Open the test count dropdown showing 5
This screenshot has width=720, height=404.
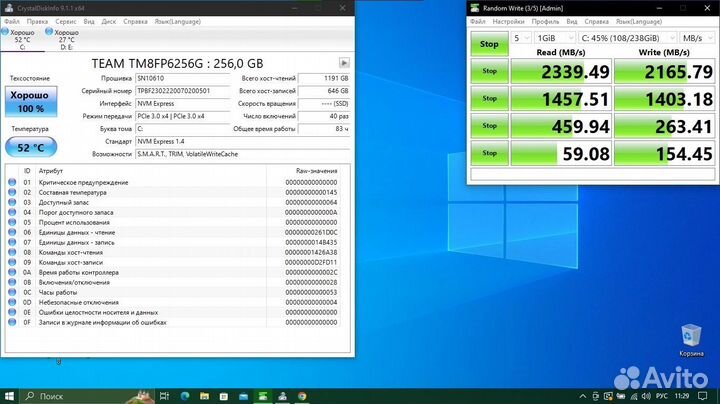[521, 38]
